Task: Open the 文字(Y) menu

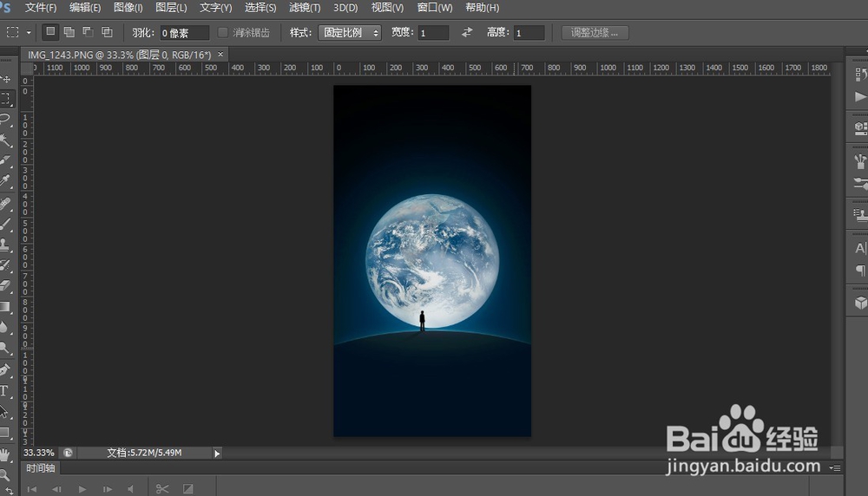Action: tap(216, 8)
